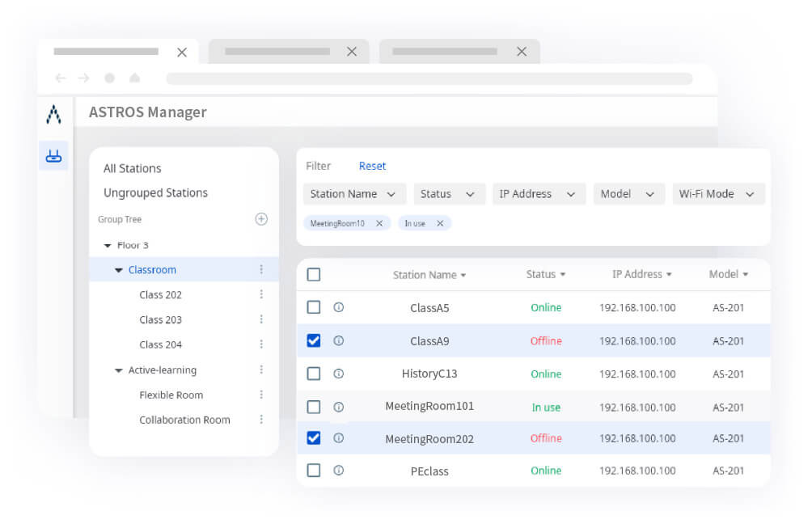Select Class 204 in group tree
The width and height of the screenshot is (812, 528).
pyautogui.click(x=160, y=344)
